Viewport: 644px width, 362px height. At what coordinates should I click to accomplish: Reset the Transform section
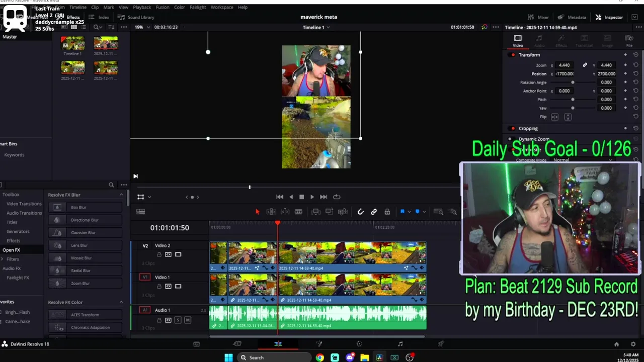pyautogui.click(x=635, y=55)
